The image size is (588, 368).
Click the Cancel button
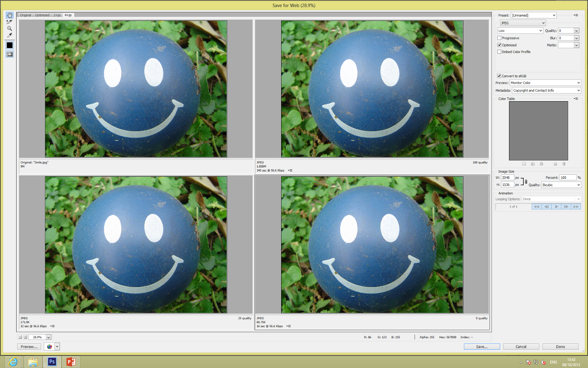tap(521, 347)
